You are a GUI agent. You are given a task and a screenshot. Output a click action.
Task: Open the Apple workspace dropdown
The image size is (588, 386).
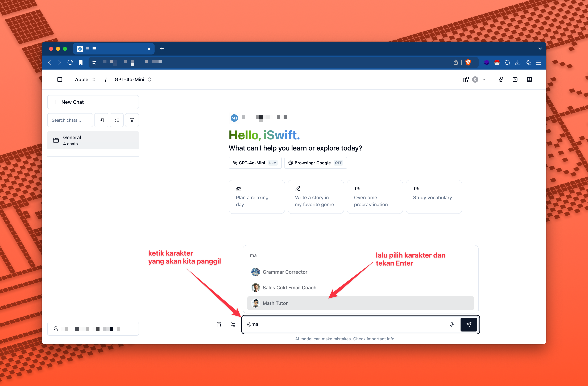pyautogui.click(x=85, y=79)
